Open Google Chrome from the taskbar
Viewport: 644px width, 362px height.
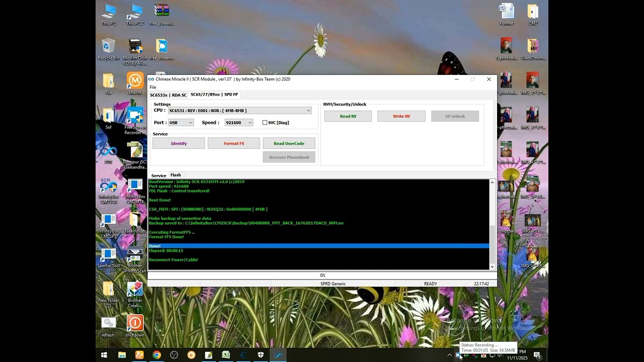point(156,355)
